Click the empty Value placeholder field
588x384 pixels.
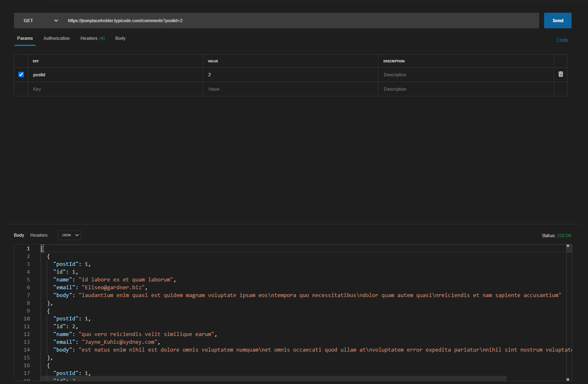[290, 89]
